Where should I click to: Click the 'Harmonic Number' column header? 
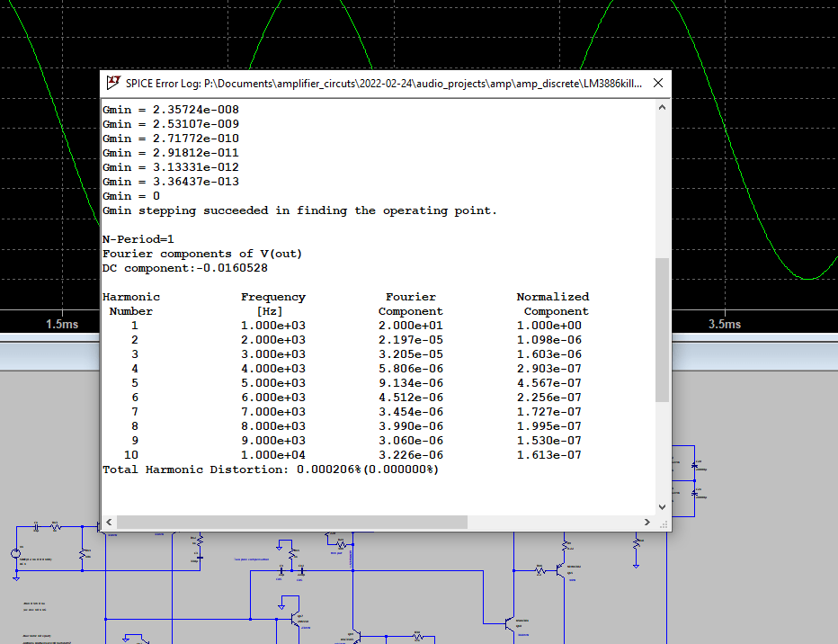click(x=131, y=304)
